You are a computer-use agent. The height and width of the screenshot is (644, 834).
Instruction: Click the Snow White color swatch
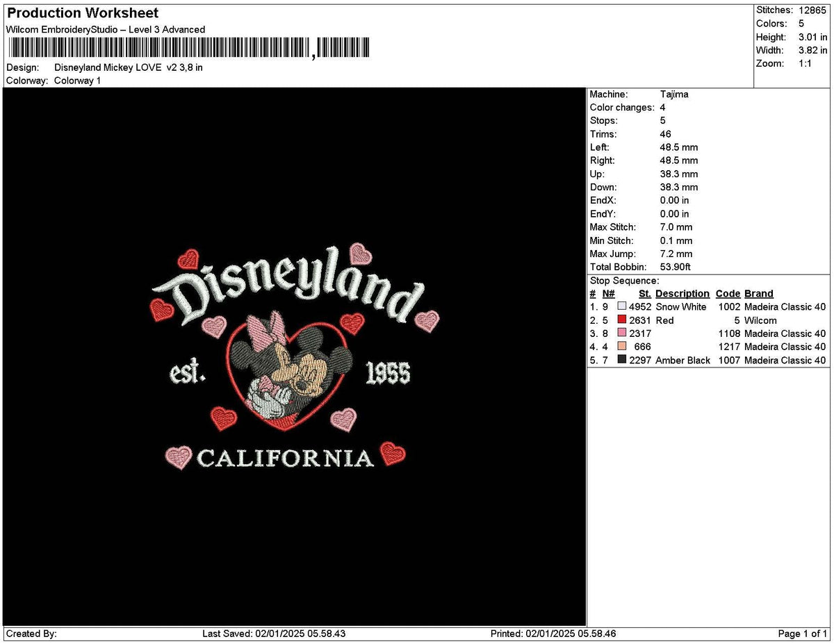(622, 306)
